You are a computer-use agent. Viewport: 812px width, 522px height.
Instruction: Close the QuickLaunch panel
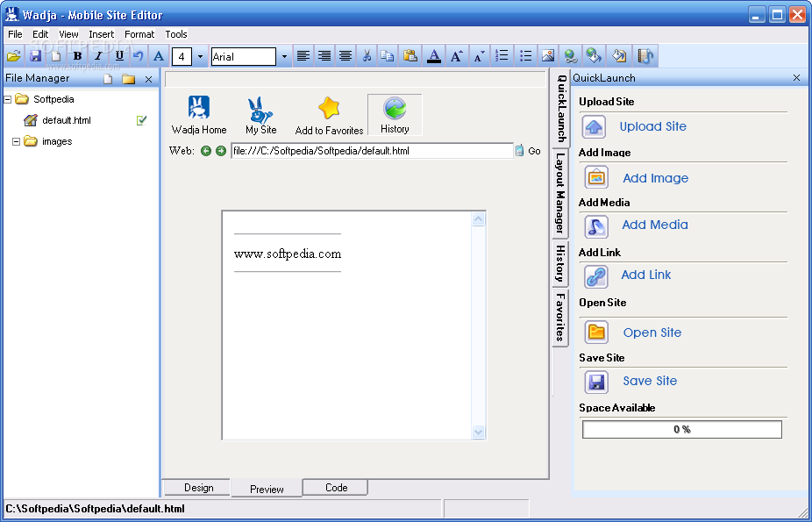tap(796, 78)
